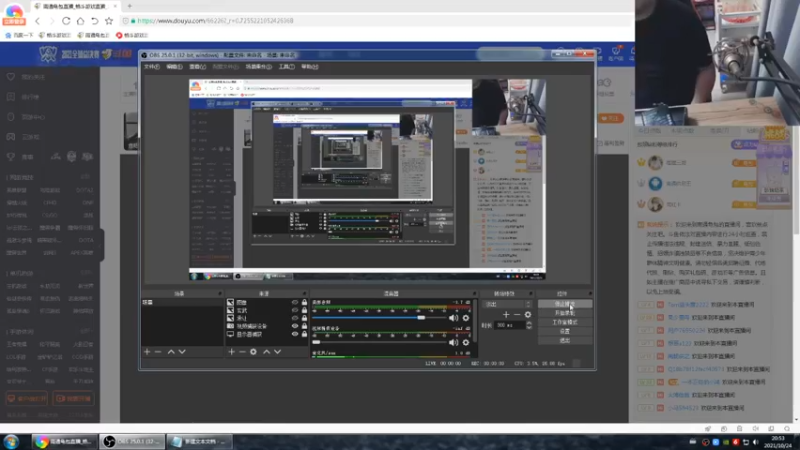The height and width of the screenshot is (450, 800).
Task: Move source down with the down arrow
Action: click(278, 352)
